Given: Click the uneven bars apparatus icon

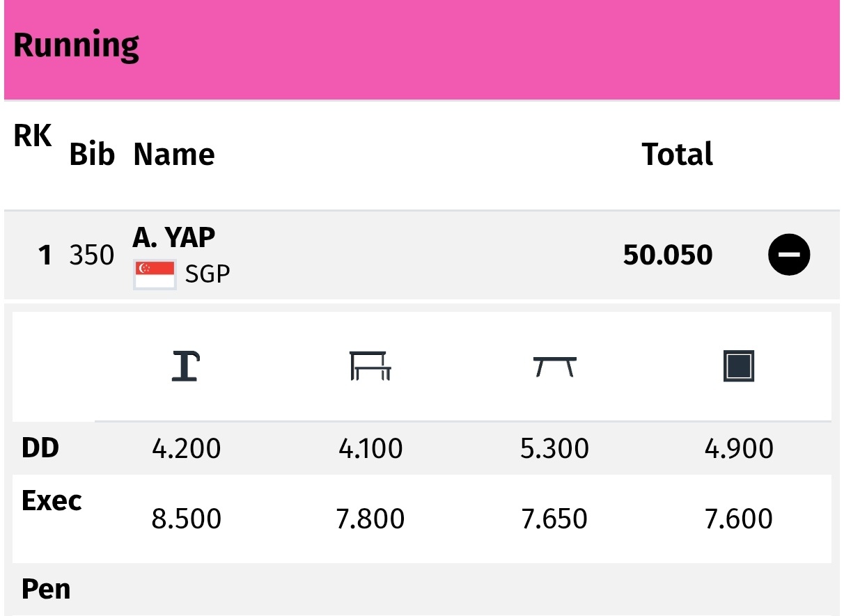Looking at the screenshot, I should pos(370,366).
